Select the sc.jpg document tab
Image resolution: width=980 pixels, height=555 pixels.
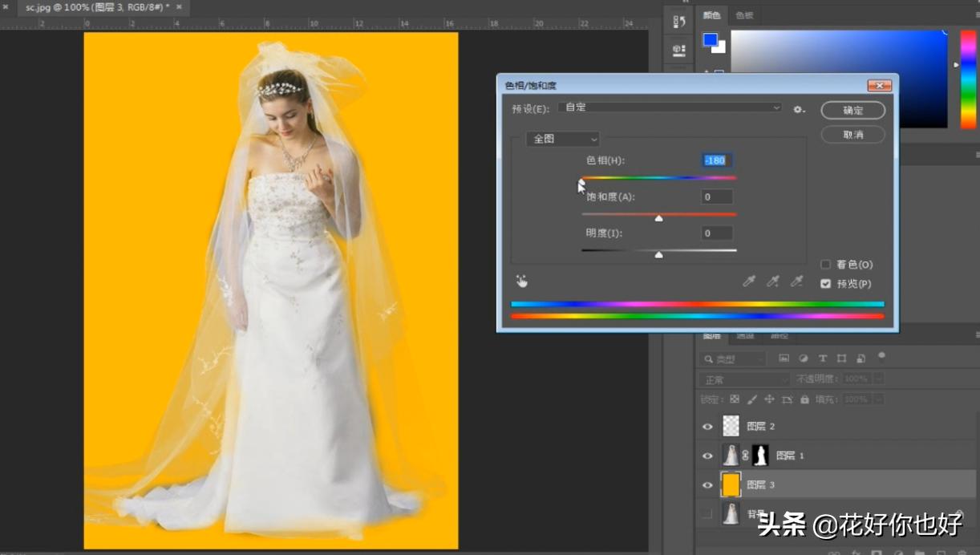tap(96, 6)
